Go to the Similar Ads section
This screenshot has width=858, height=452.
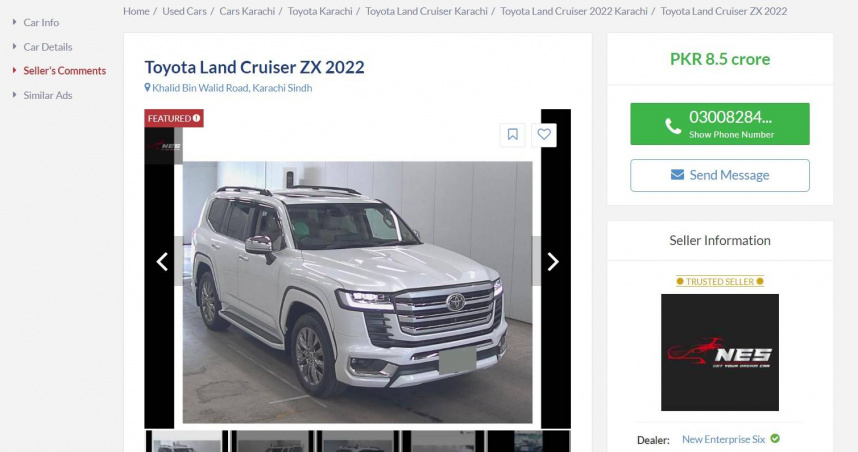[48, 95]
